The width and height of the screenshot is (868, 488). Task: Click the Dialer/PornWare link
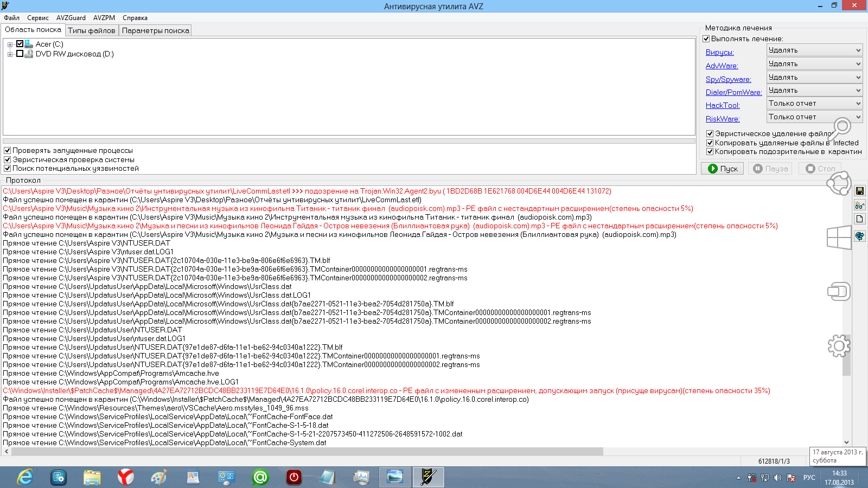[734, 92]
